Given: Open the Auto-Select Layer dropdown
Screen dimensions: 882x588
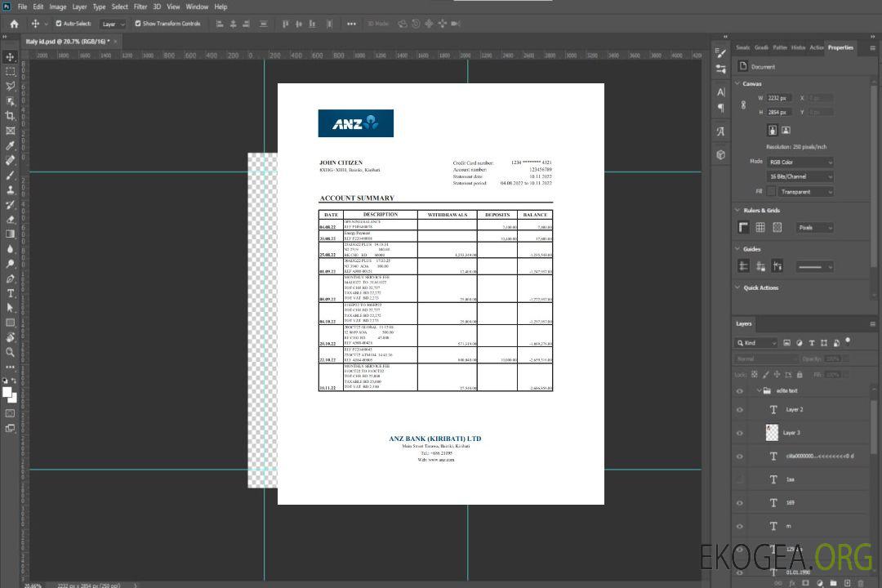Looking at the screenshot, I should [x=113, y=24].
